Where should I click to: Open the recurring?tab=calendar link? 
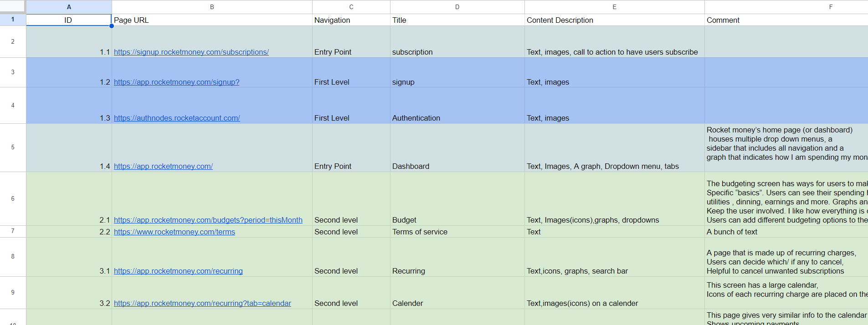[x=202, y=303]
